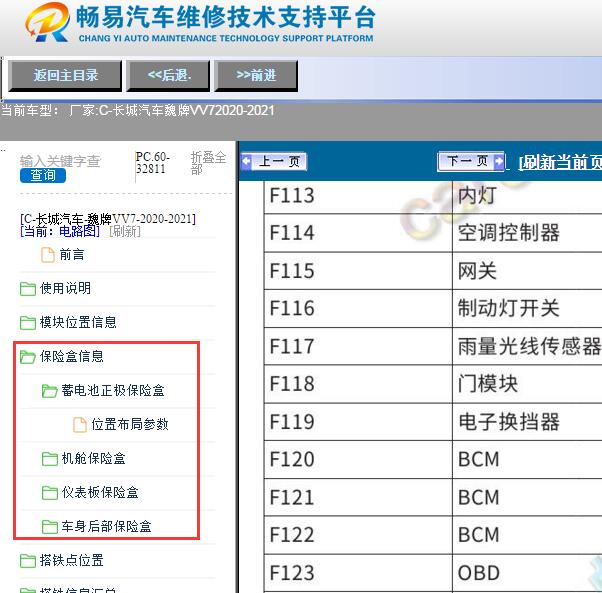This screenshot has width=602, height=593.
Task: Click the F122 table cell
Action: click(358, 535)
